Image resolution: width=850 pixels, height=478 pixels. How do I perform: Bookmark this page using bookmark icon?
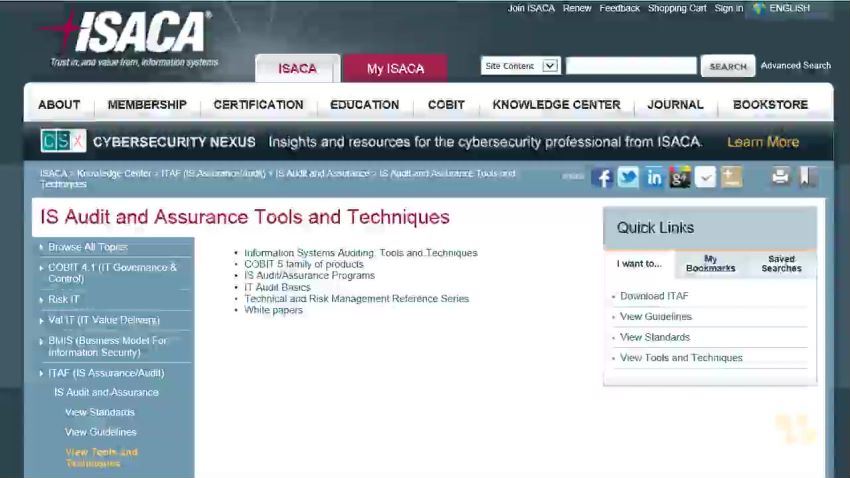click(x=807, y=176)
